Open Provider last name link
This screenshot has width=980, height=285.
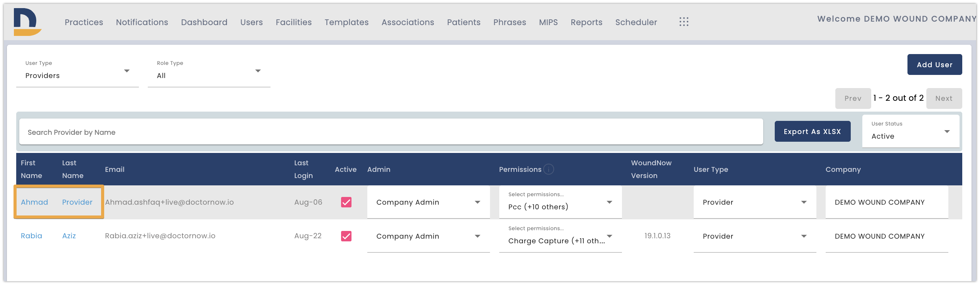click(77, 202)
